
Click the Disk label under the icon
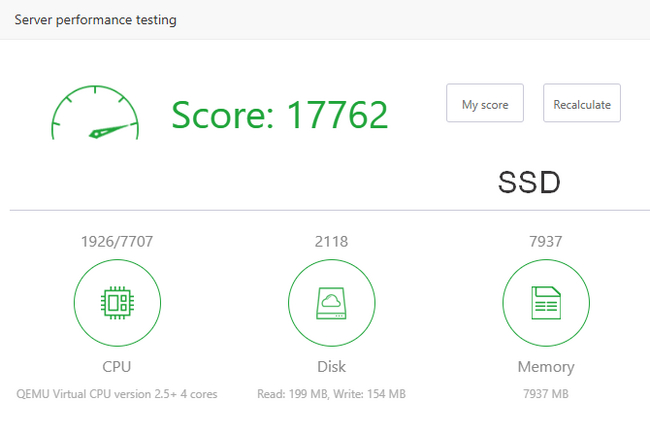click(x=331, y=367)
